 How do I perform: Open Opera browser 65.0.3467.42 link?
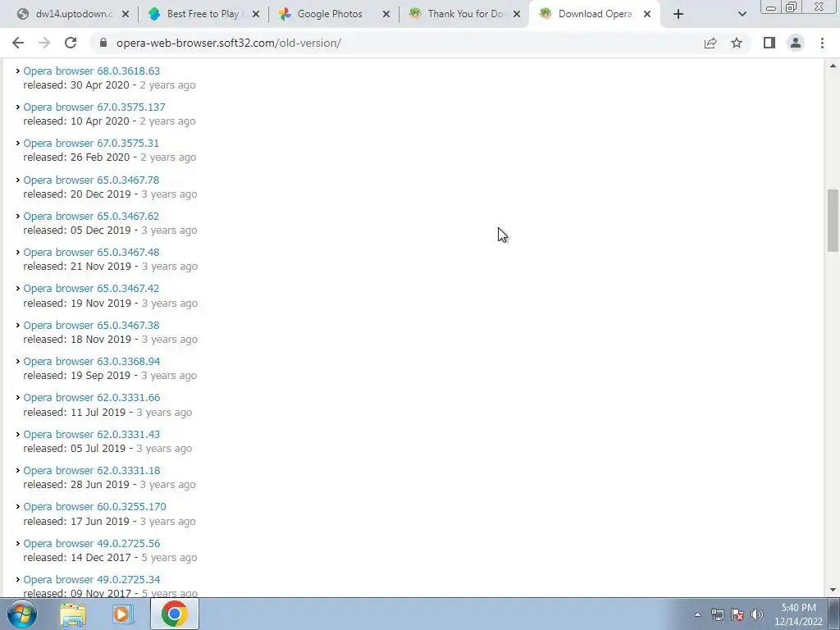[x=91, y=288]
